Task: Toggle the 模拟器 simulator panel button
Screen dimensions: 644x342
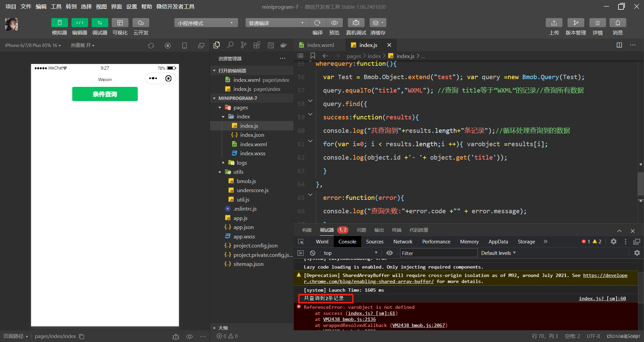Action: pos(59,23)
